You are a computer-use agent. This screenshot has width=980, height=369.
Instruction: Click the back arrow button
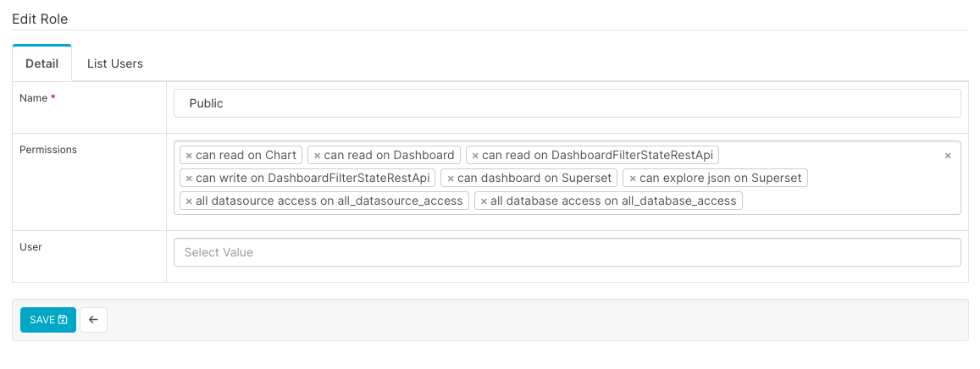93,320
